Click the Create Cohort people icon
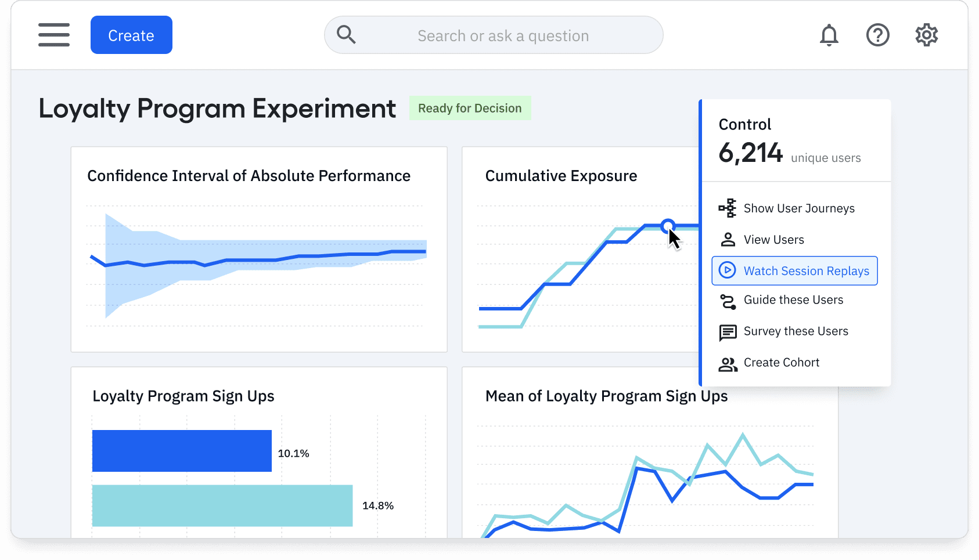The width and height of the screenshot is (979, 560). coord(728,363)
